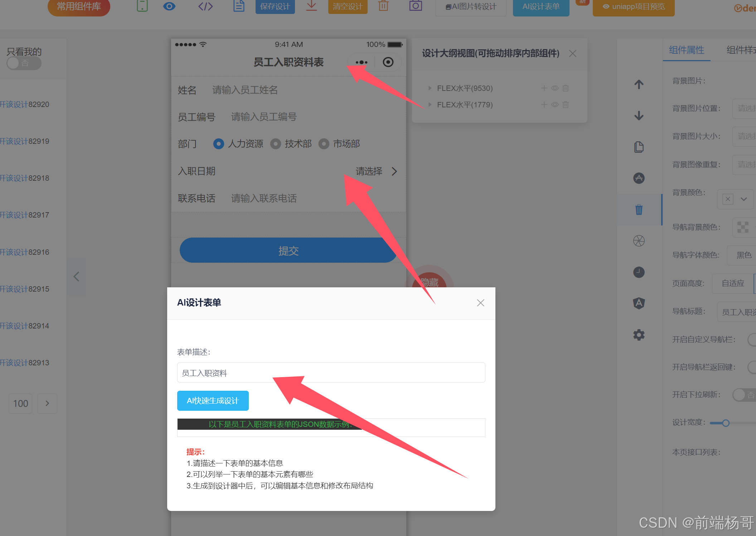Expand the FLEX水平(1779) tree item
The image size is (756, 536).
click(430, 104)
